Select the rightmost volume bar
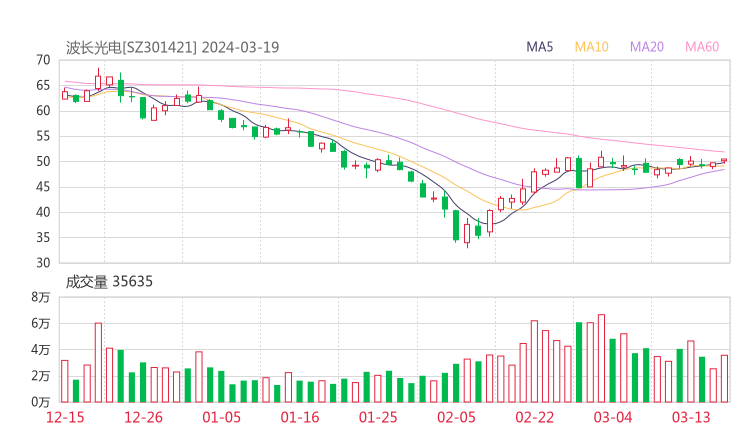 tap(724, 379)
